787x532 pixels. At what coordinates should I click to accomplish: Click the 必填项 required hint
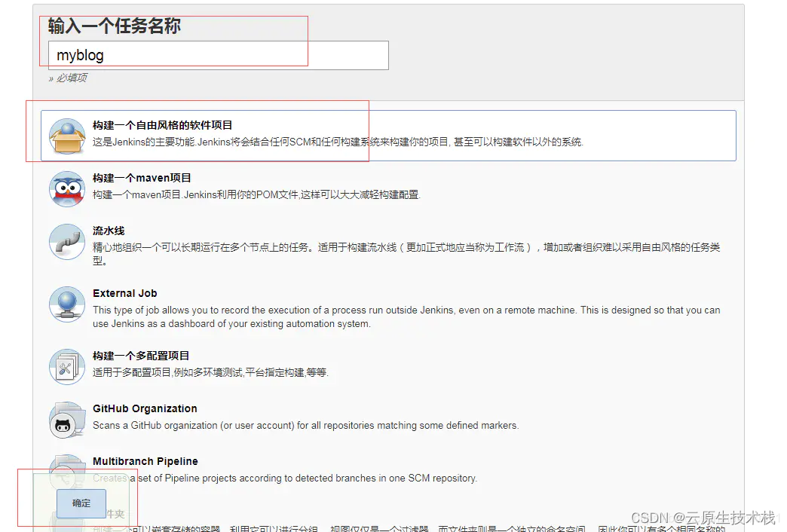point(69,78)
